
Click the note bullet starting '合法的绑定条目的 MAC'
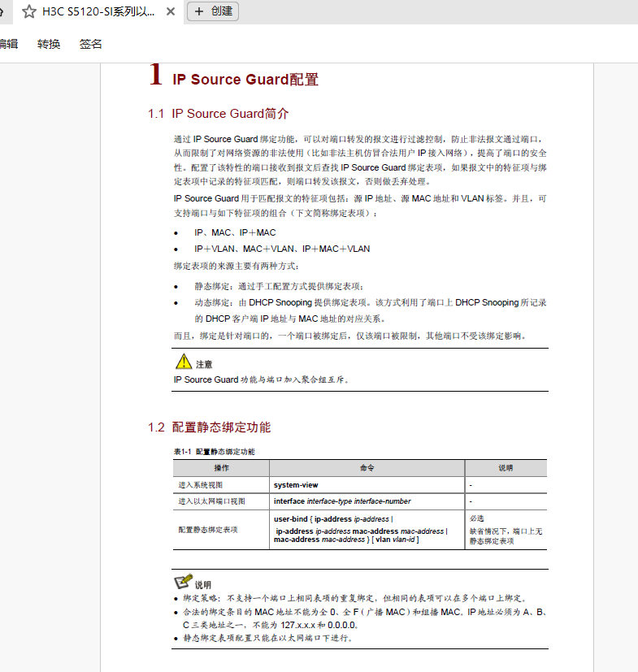365,618
